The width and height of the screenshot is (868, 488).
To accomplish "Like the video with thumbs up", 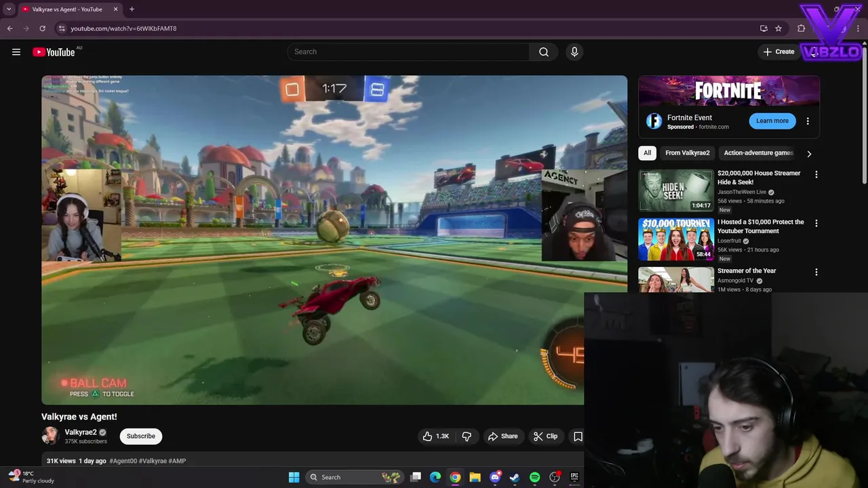I will [x=435, y=436].
